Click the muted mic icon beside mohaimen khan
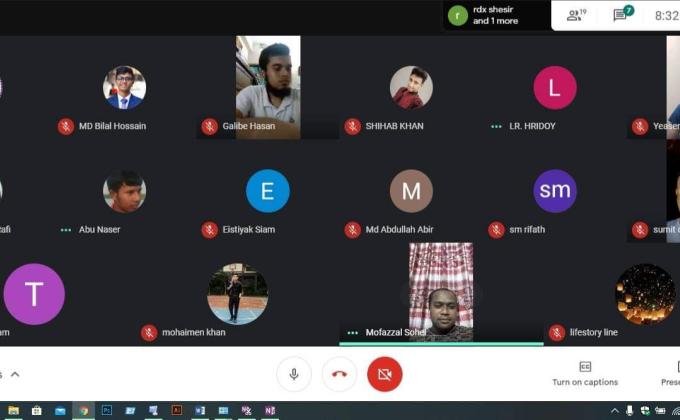Viewport: 680px width, 420px height. pos(149,332)
